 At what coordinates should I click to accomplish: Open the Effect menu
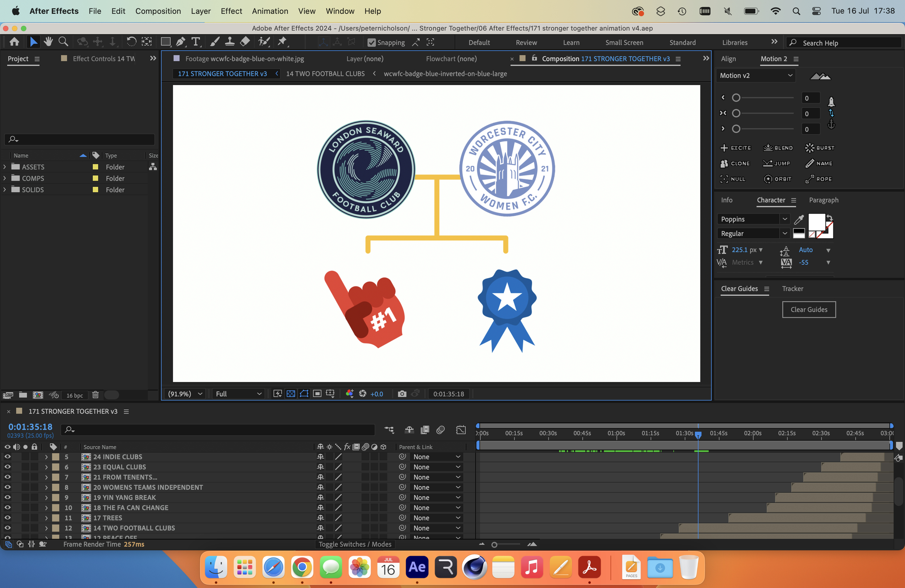[231, 11]
